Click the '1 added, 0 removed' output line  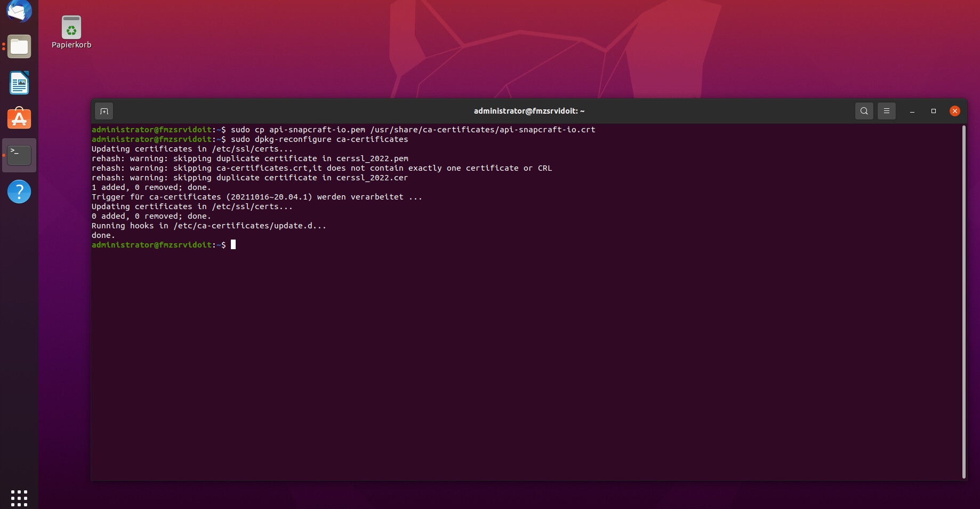point(151,187)
